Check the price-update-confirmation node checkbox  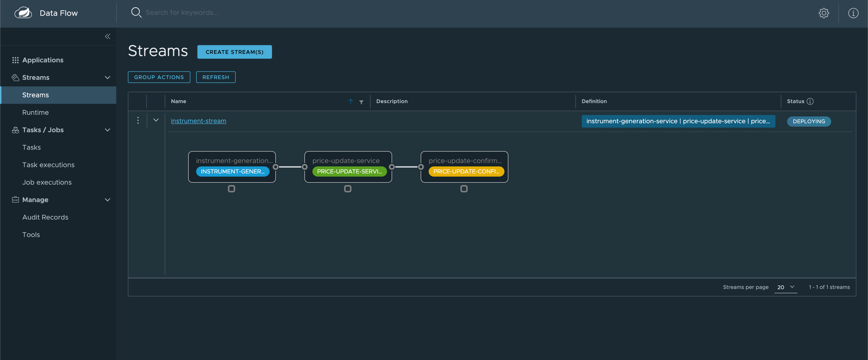464,189
